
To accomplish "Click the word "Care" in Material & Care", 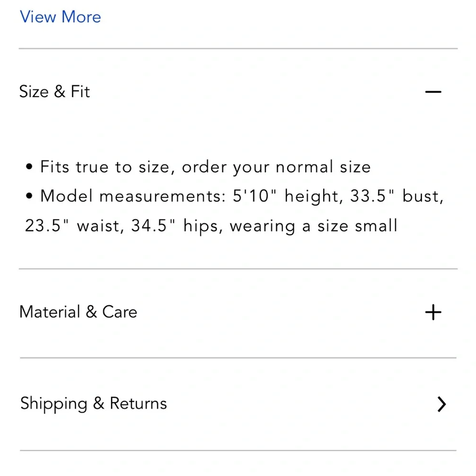I will [x=119, y=312].
